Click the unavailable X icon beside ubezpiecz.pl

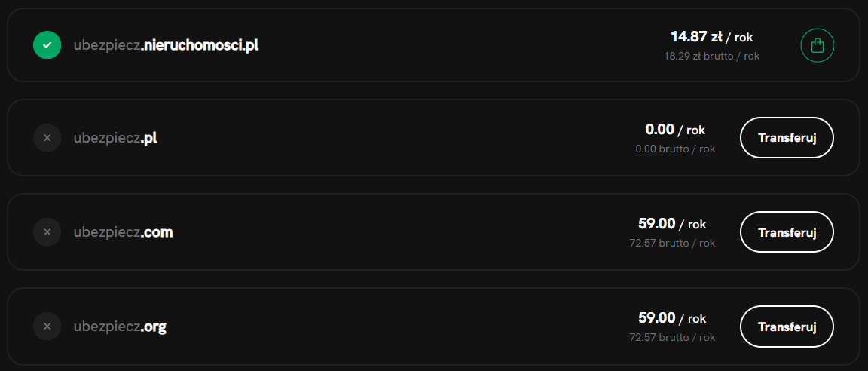(x=47, y=138)
